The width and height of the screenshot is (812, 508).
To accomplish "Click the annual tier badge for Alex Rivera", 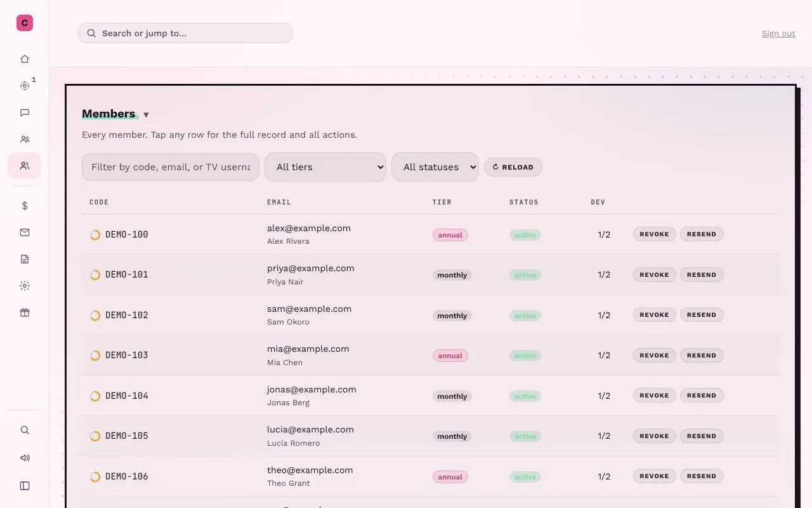I will click(x=450, y=235).
